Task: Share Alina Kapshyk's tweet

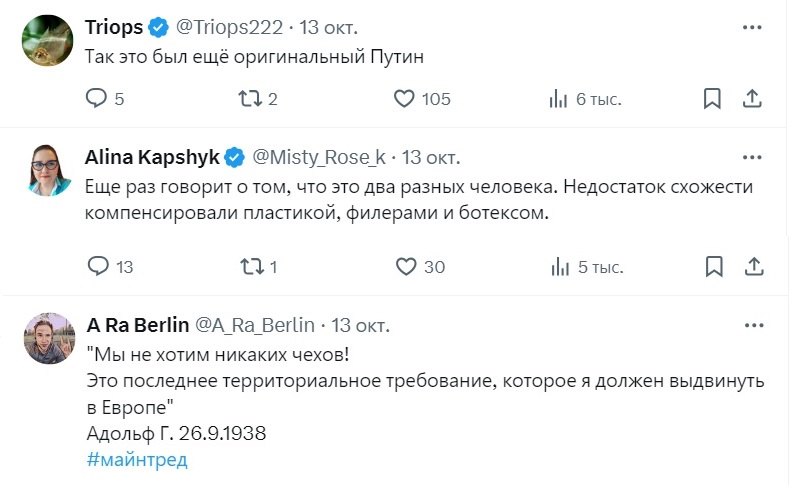Action: [754, 266]
